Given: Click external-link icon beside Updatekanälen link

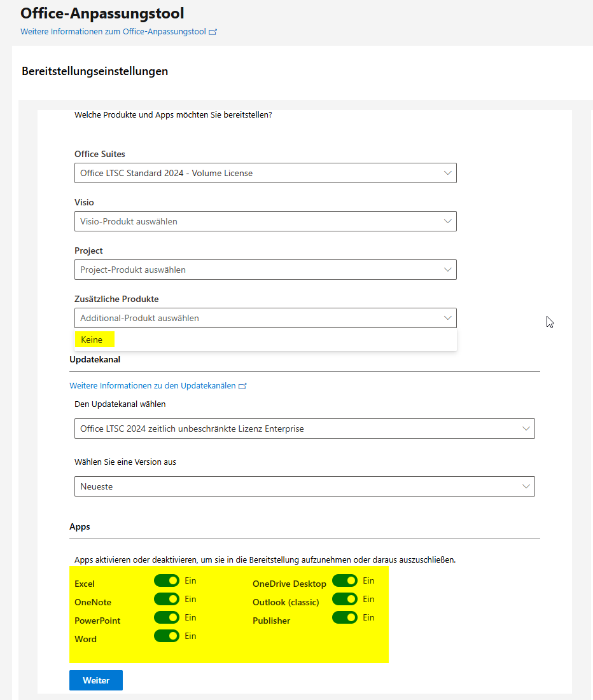Looking at the screenshot, I should point(242,386).
